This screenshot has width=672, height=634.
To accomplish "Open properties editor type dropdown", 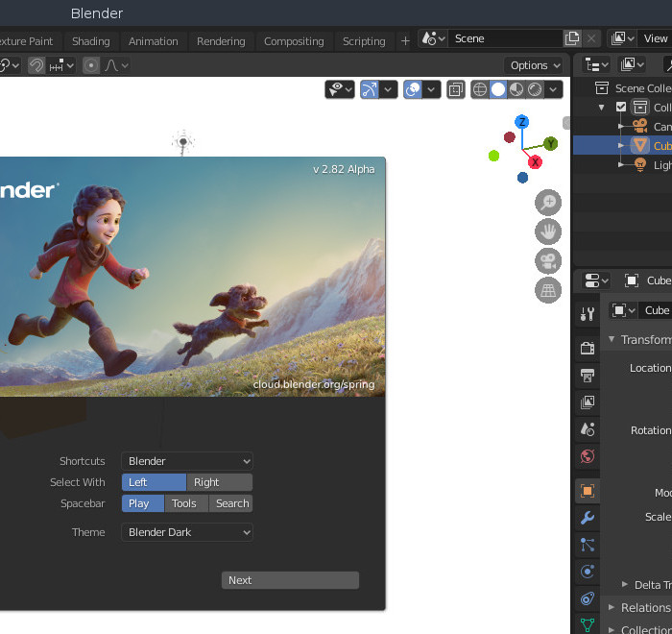I will [x=596, y=280].
